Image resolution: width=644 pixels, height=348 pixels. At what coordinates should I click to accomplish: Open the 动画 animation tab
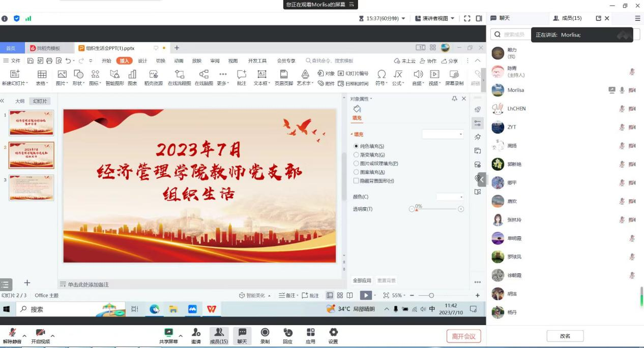[x=179, y=61]
